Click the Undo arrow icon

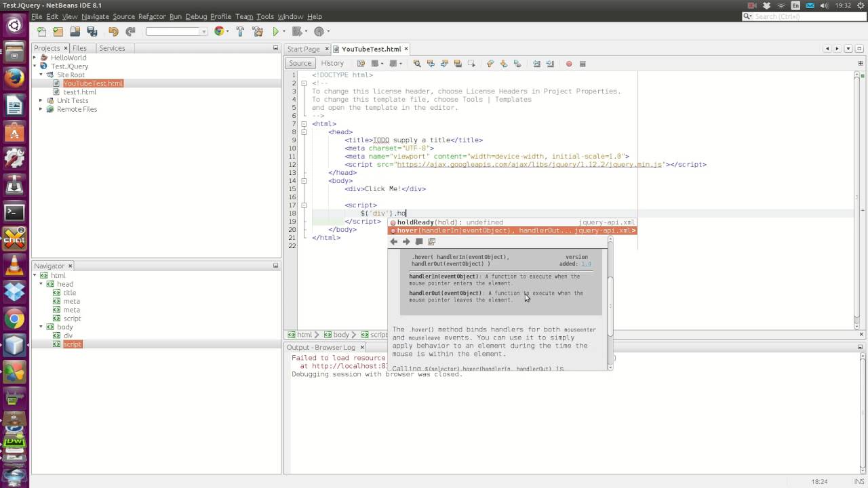coord(113,31)
